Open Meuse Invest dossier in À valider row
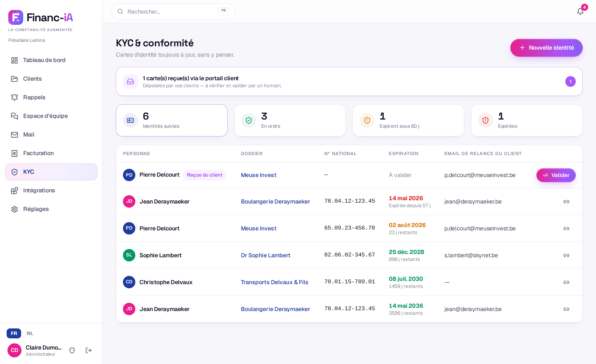 (258, 175)
